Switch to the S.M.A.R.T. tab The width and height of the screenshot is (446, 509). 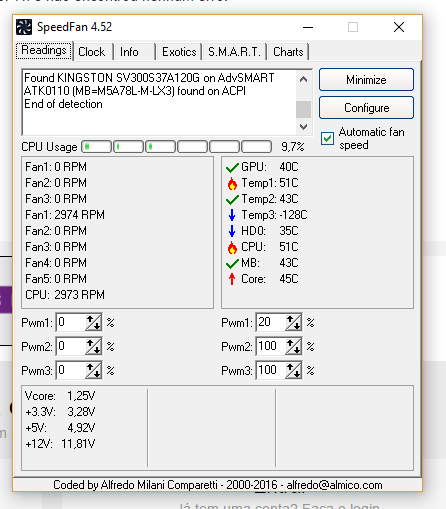tap(234, 52)
